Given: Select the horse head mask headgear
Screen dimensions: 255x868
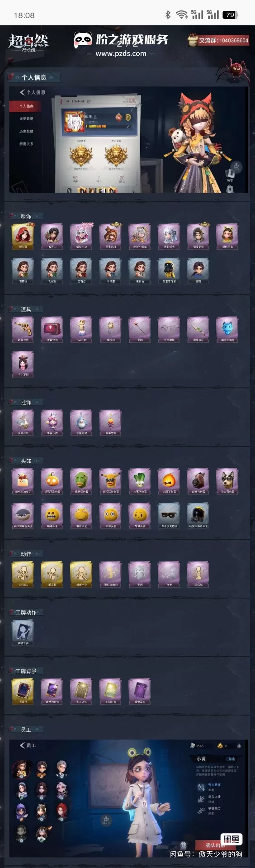Looking at the screenshot, I should (x=198, y=481).
